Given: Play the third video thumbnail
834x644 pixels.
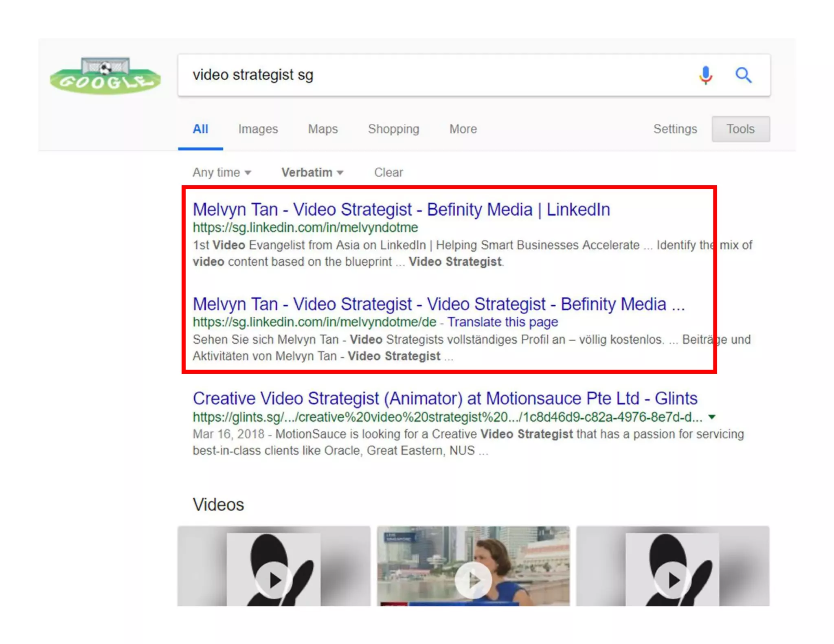Looking at the screenshot, I should [672, 579].
